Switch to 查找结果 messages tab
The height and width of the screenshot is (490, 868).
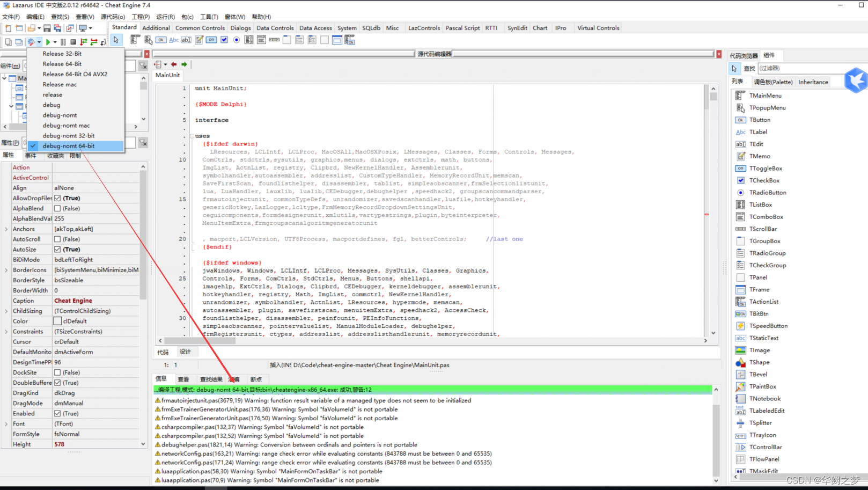pyautogui.click(x=211, y=379)
